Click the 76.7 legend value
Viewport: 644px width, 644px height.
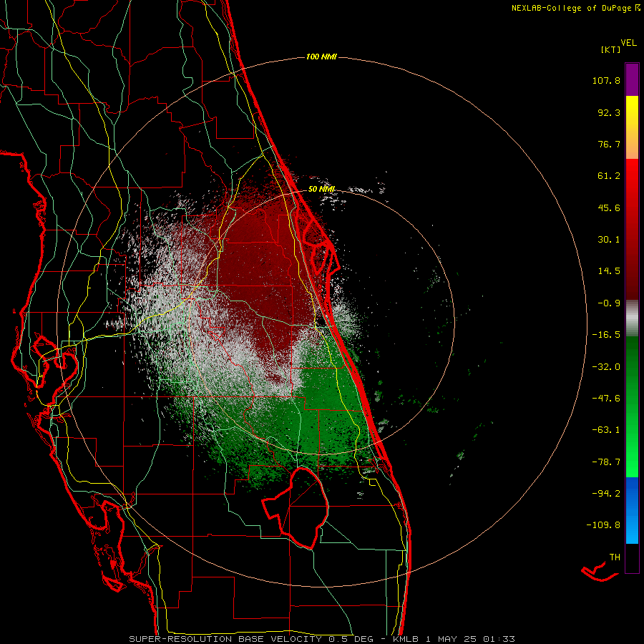coord(609,144)
